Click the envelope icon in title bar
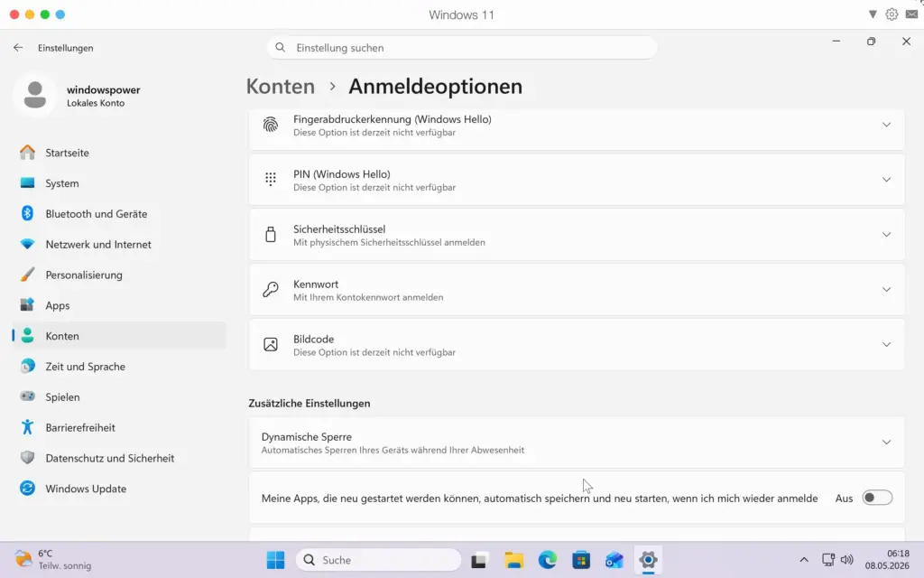Screen dimensions: 924x578 click(x=911, y=14)
